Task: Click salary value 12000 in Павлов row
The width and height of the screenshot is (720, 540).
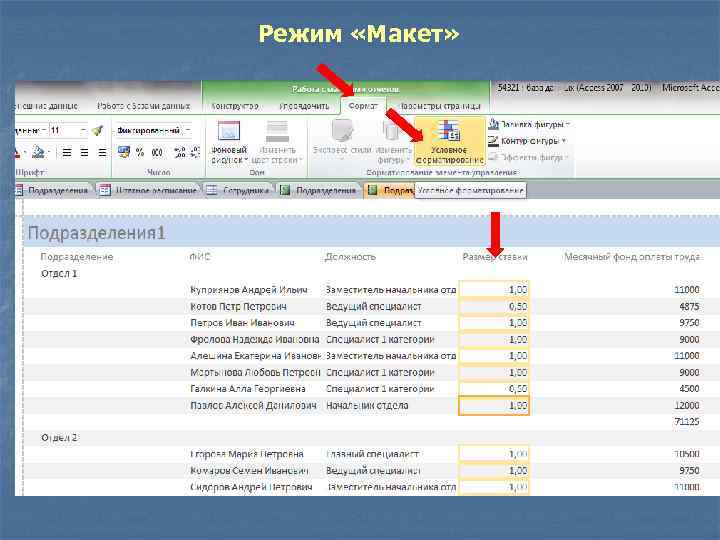Action: (687, 405)
